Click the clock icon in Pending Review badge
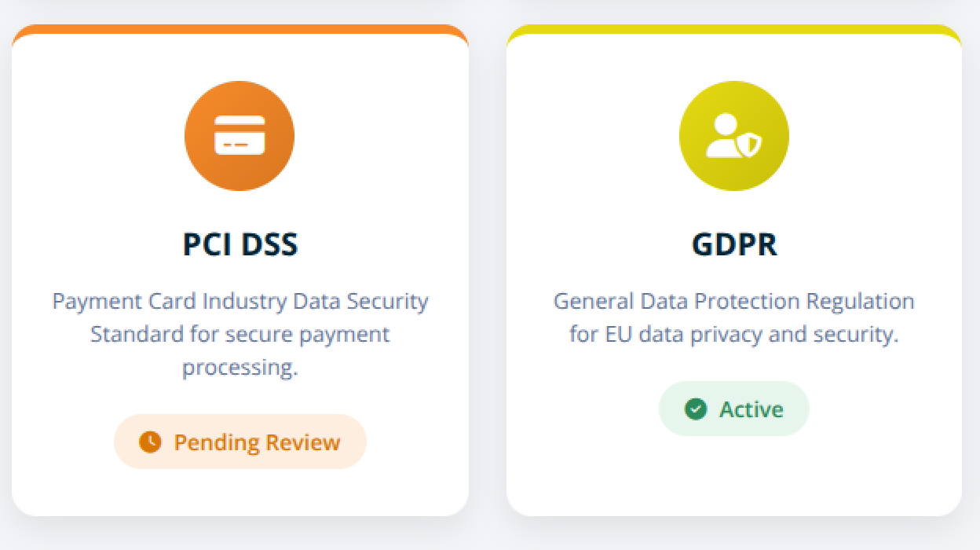 [150, 442]
